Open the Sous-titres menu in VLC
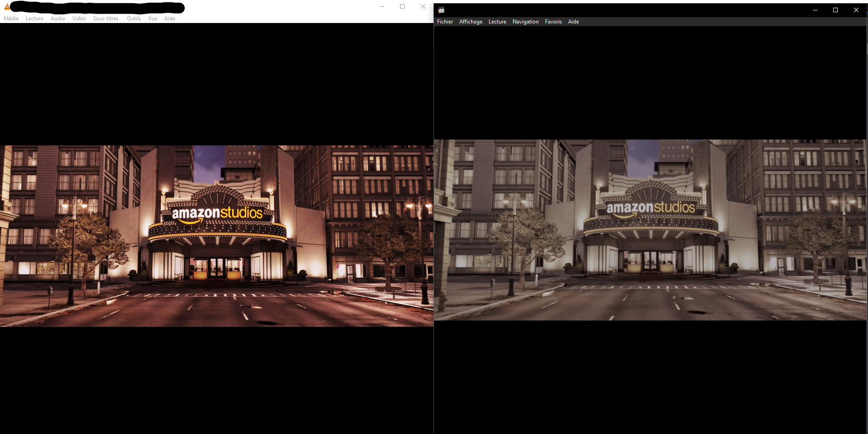868x434 pixels. (106, 19)
